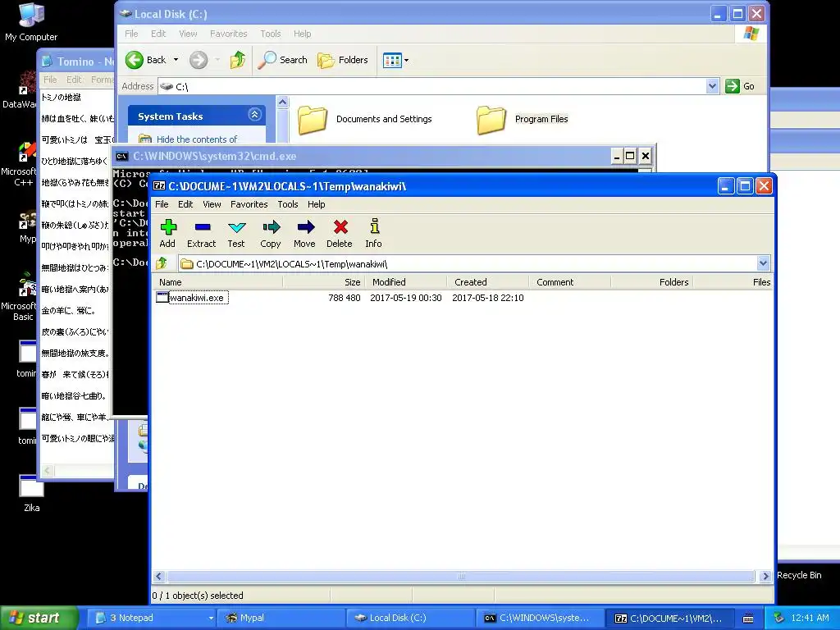The width and height of the screenshot is (840, 630).
Task: Open Edit menu in 7-Zip
Action: 185,204
